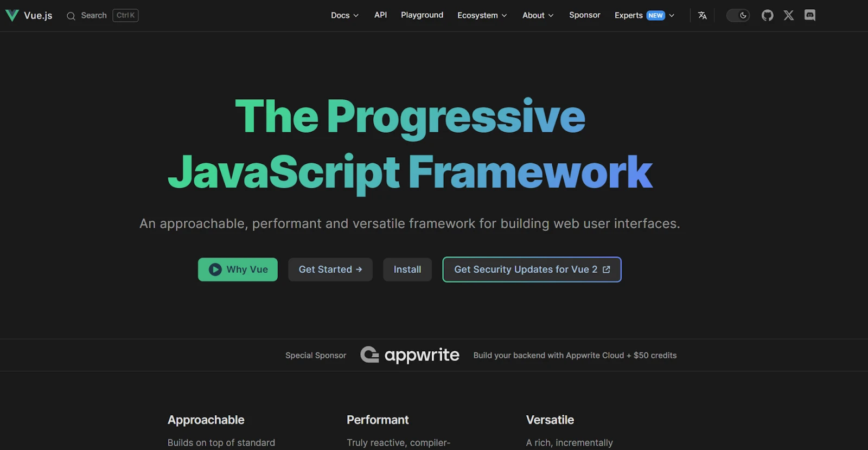Image resolution: width=868 pixels, height=450 pixels.
Task: Go to the API menu item
Action: [380, 15]
